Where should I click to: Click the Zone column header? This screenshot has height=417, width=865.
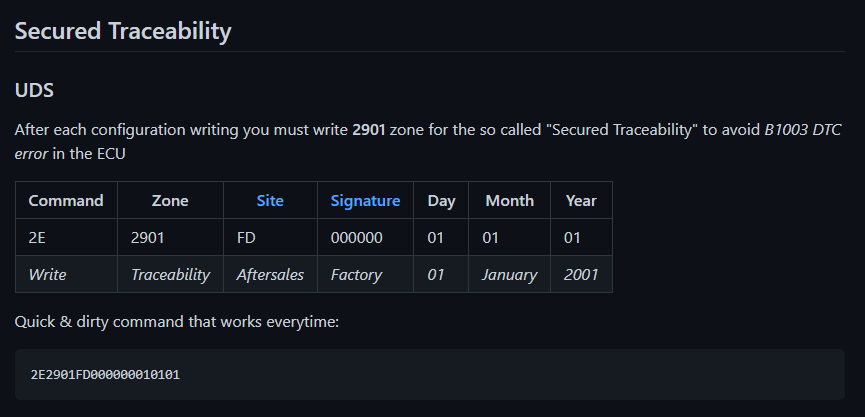click(x=170, y=200)
